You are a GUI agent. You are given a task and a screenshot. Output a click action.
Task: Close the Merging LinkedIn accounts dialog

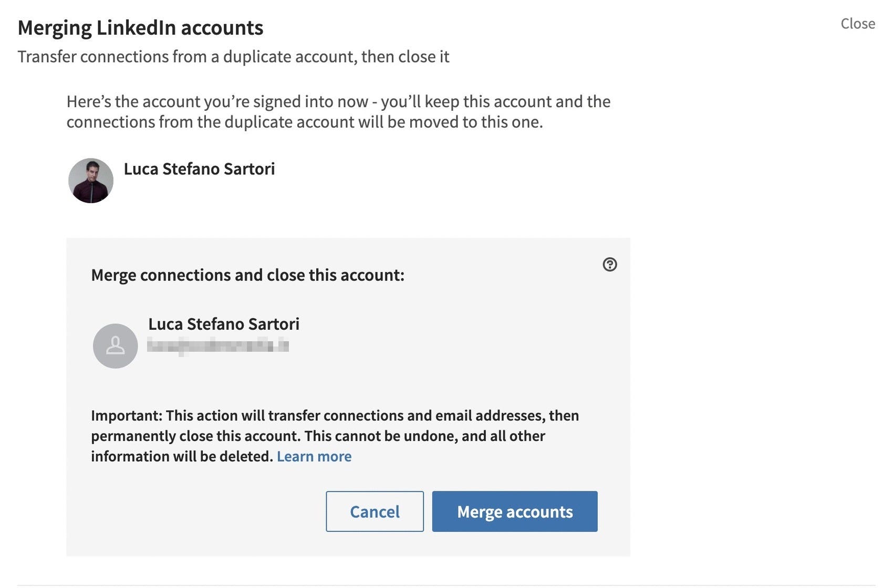pos(857,24)
